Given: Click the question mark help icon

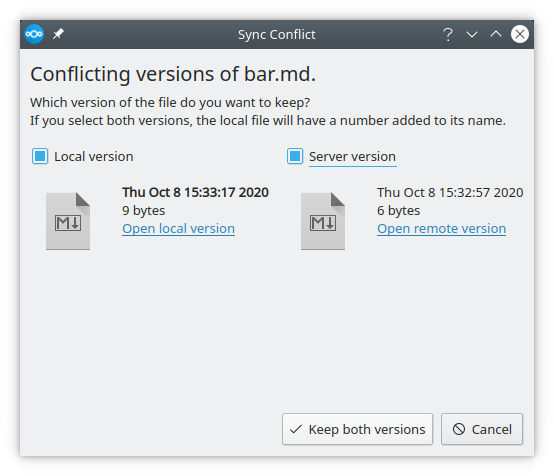Looking at the screenshot, I should tap(448, 34).
